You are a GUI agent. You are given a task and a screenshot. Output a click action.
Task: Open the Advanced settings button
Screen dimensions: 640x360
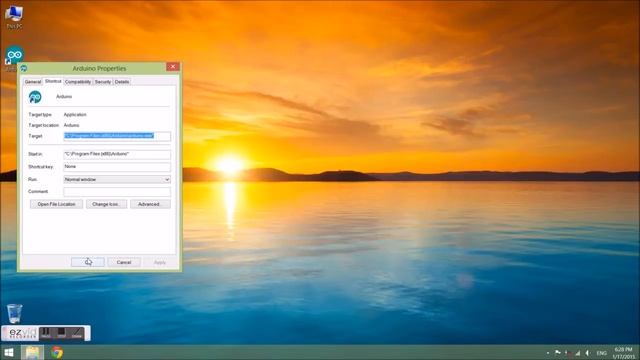click(x=150, y=204)
